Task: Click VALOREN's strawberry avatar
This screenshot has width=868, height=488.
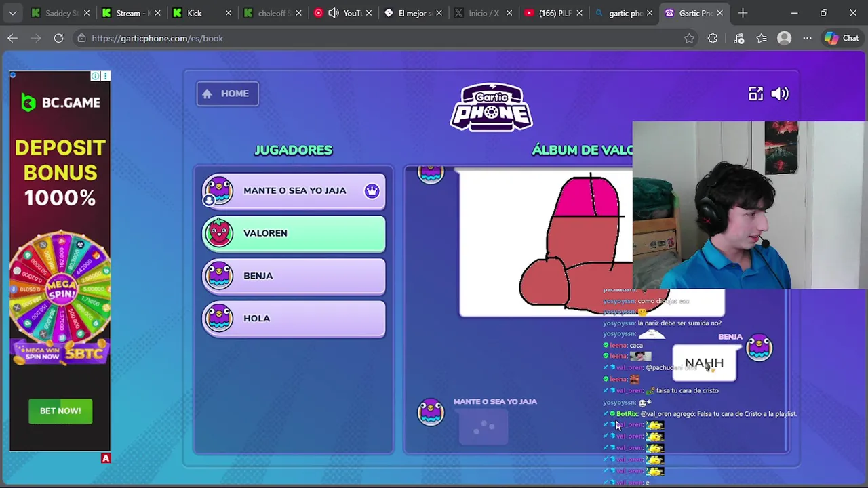Action: 219,233
